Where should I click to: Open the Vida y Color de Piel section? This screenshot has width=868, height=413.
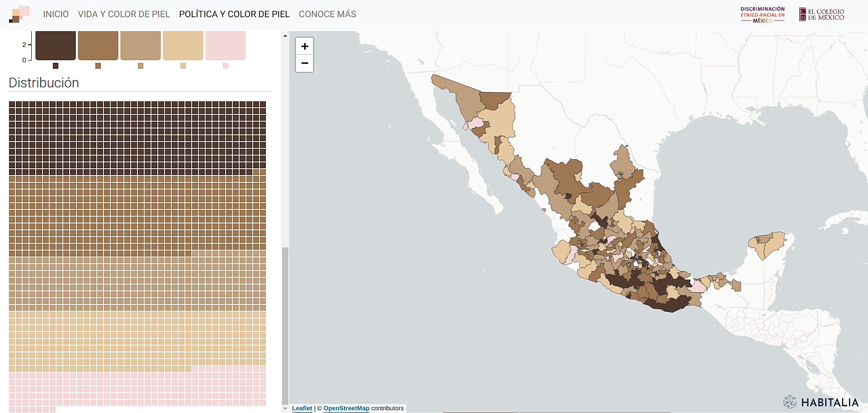click(x=124, y=14)
